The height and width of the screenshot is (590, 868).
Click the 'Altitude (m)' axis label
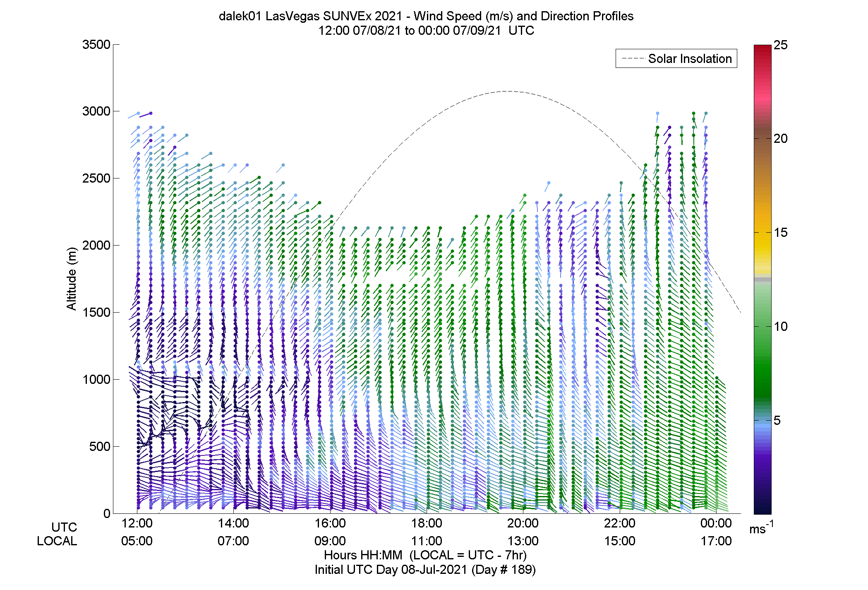(72, 278)
